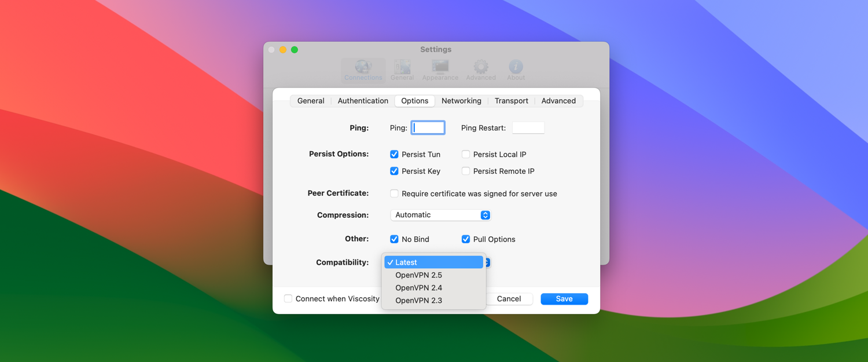The image size is (868, 362).
Task: Open the Appearance toolbar icon
Action: click(x=440, y=70)
